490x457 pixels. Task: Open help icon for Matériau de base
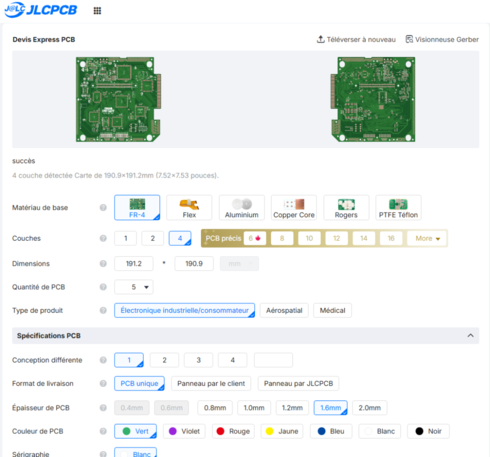tap(103, 208)
